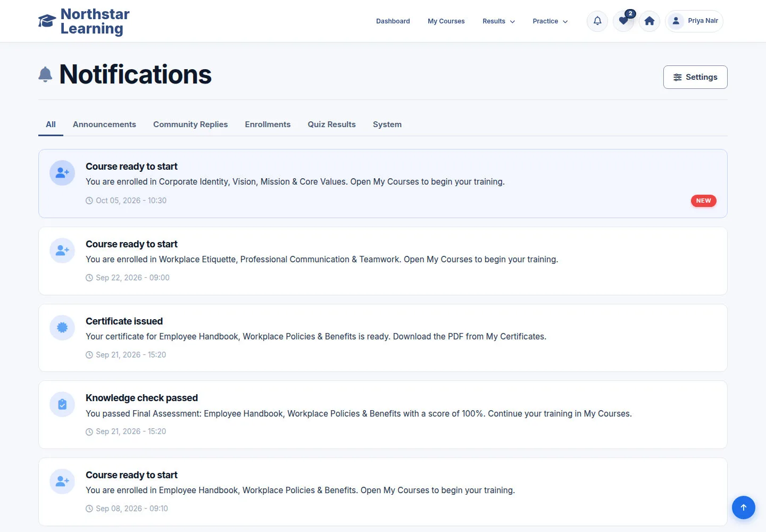Open the notifications bell in header
The image size is (766, 532).
click(x=597, y=21)
